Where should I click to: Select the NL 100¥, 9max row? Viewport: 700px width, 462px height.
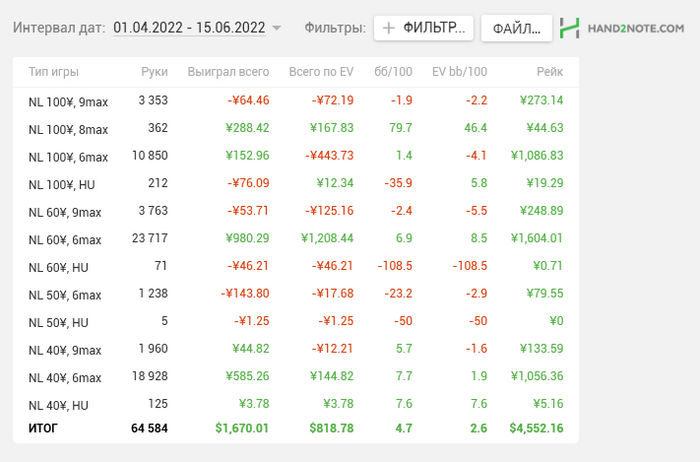(x=296, y=101)
